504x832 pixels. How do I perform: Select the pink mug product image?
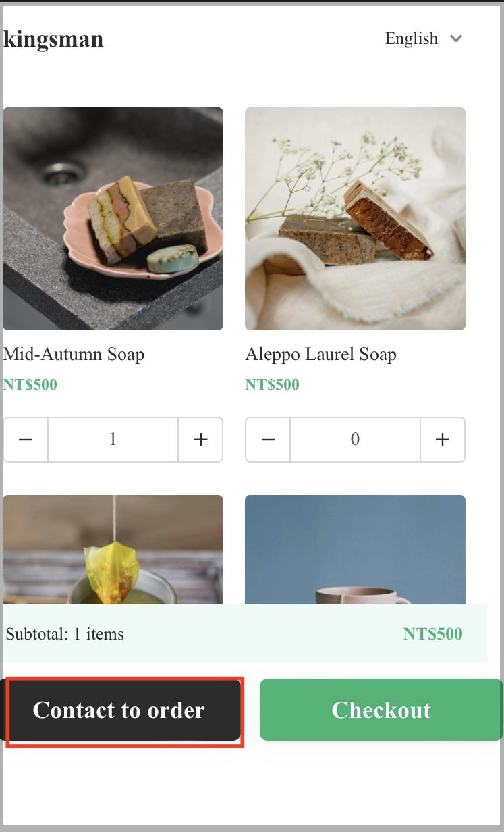355,550
